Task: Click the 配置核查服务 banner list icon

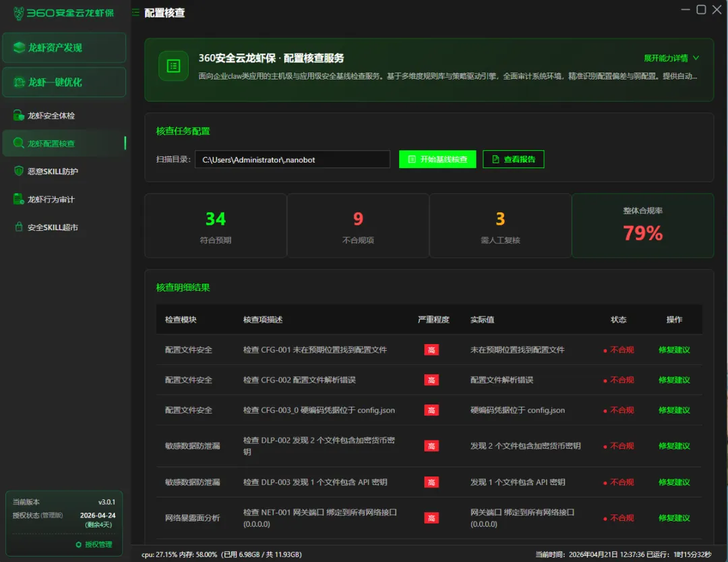Action: click(x=174, y=66)
